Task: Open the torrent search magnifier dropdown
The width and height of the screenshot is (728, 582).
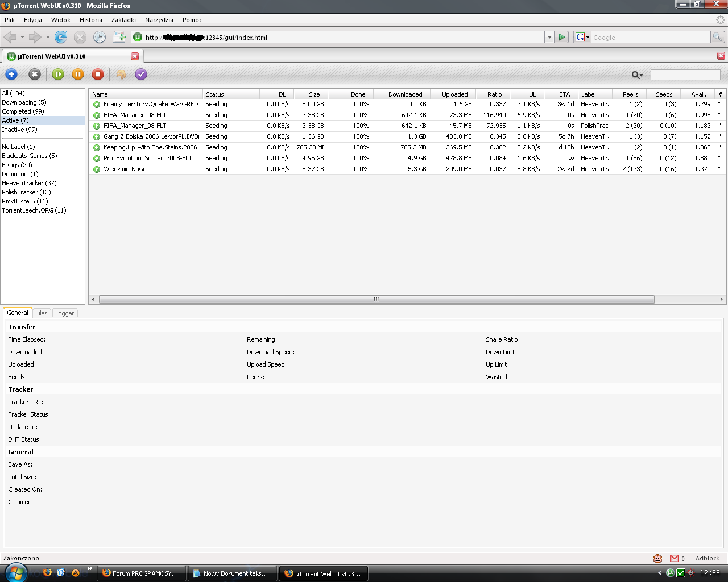Action: tap(637, 75)
